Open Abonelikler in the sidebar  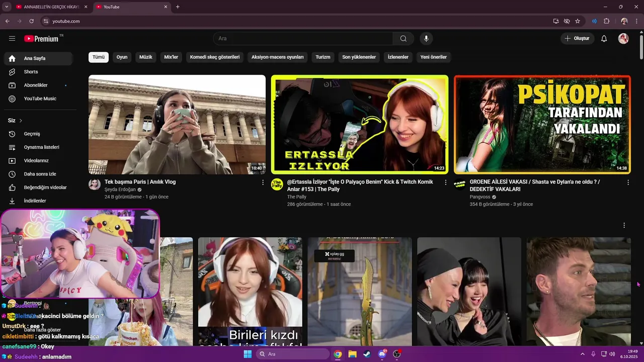(x=38, y=85)
